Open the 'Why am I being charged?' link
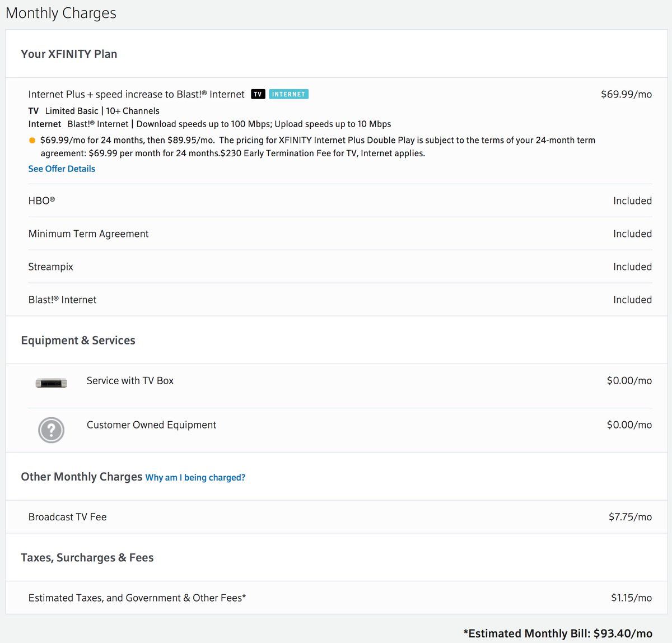The image size is (672, 643). click(x=195, y=478)
